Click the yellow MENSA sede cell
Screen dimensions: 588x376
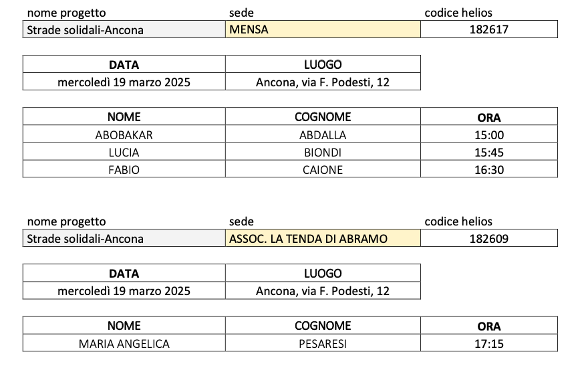coord(323,29)
